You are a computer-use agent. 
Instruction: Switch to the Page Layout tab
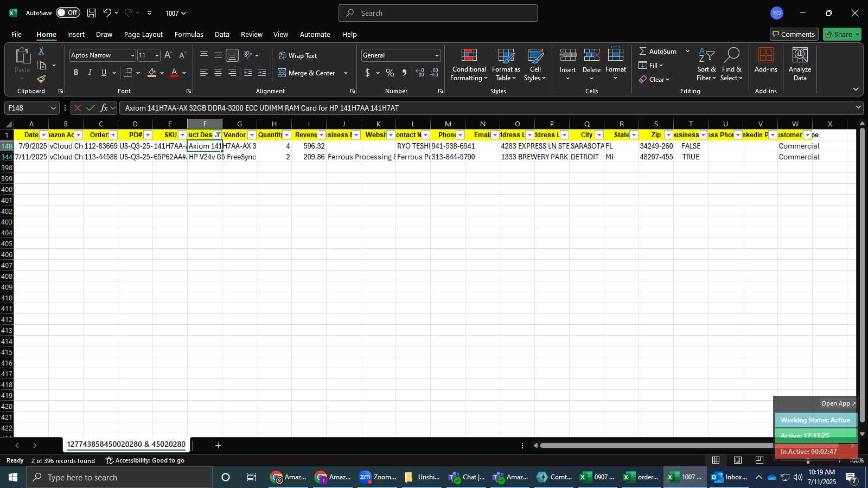(143, 34)
